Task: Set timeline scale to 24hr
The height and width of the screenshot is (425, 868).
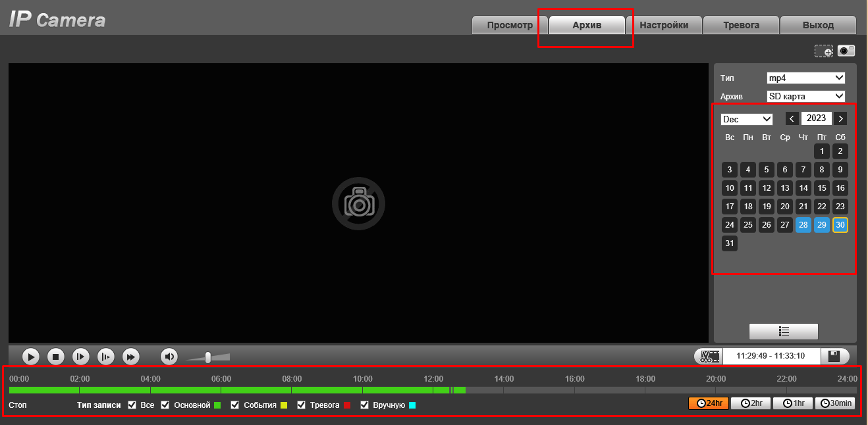Action: [x=709, y=403]
